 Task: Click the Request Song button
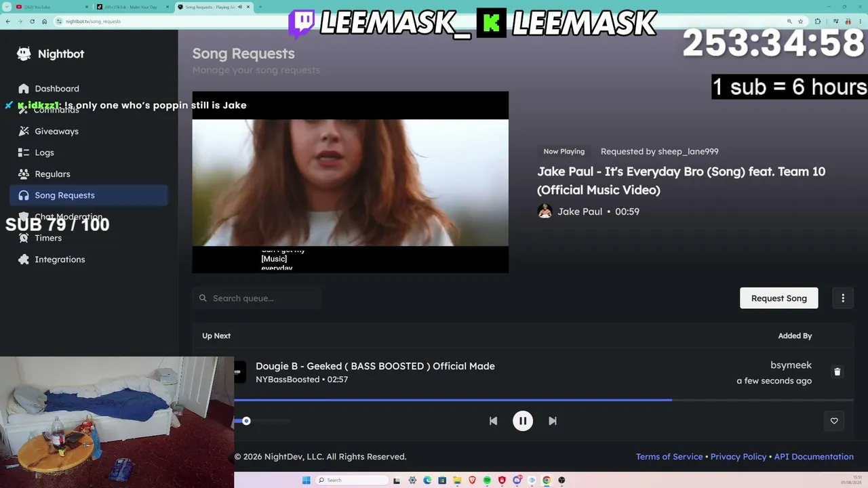pos(779,298)
